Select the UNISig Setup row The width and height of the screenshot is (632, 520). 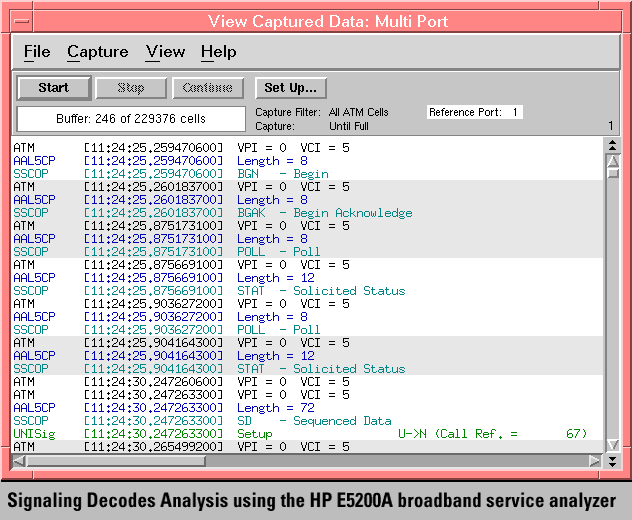300,434
